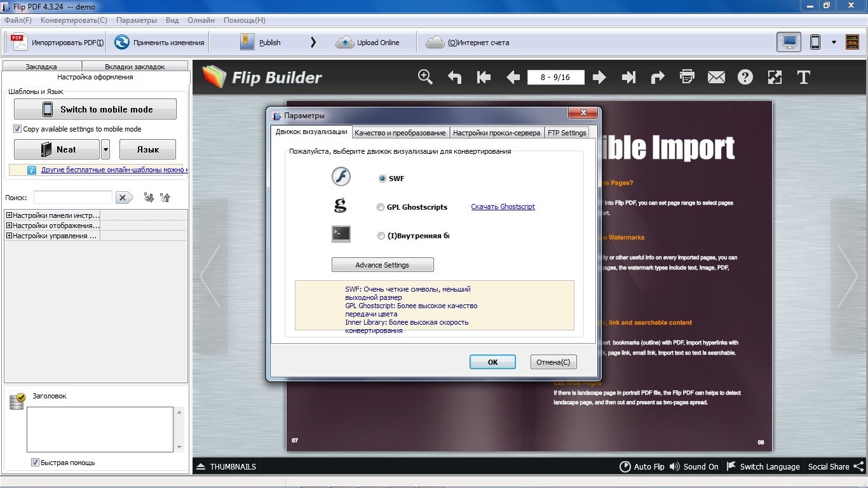Toggle the Быстрая помощь checkbox
The width and height of the screenshot is (868, 488).
36,463
